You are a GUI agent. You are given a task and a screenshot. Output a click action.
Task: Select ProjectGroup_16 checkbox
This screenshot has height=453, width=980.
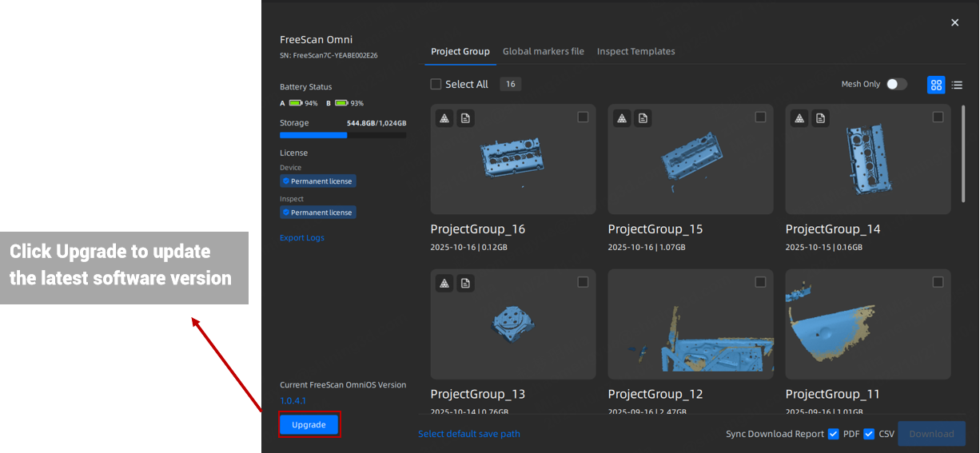(583, 117)
